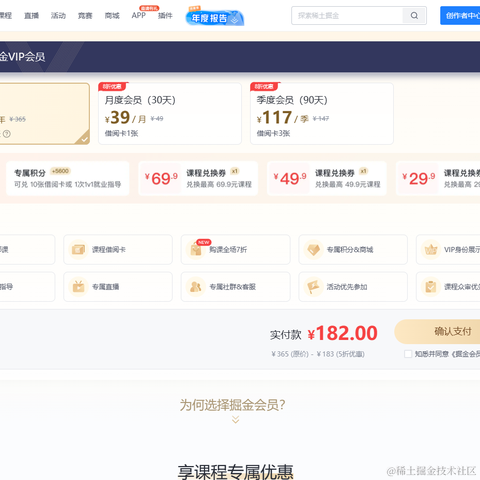Viewport: 480px width, 480px height.
Task: Click the red discount tag on 季度会员
Action: [265, 87]
